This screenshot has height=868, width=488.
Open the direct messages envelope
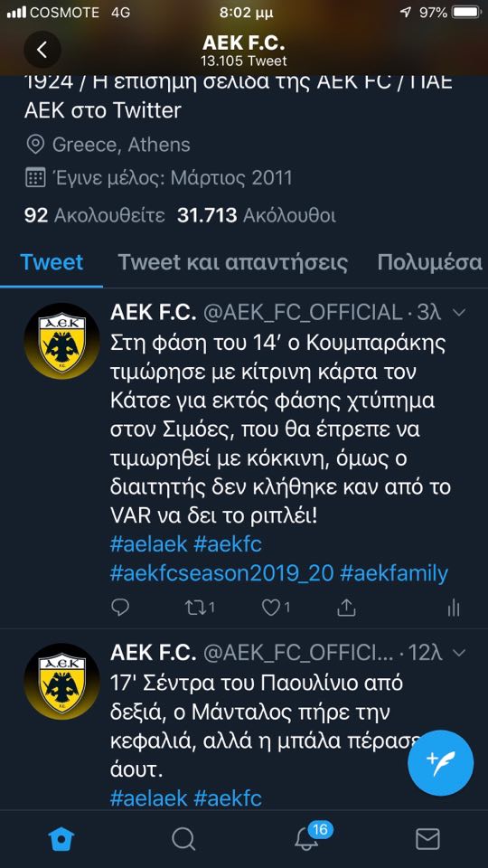(x=427, y=839)
